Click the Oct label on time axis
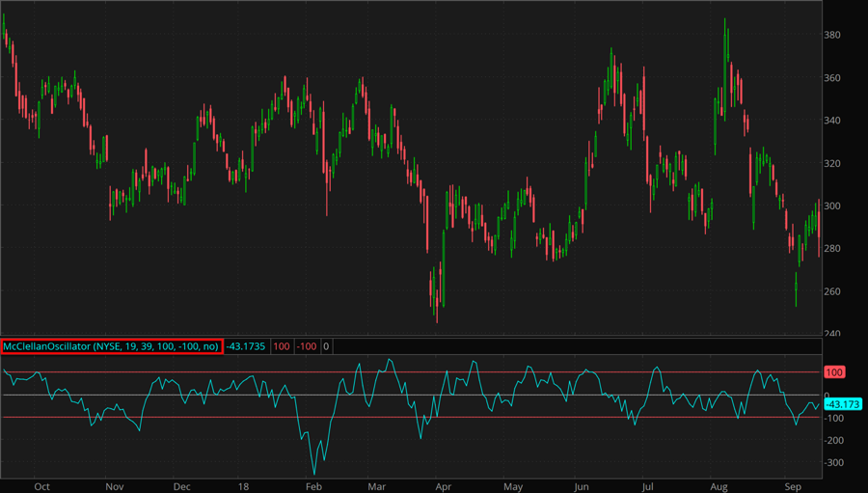Image resolution: width=868 pixels, height=493 pixels. coord(41,486)
